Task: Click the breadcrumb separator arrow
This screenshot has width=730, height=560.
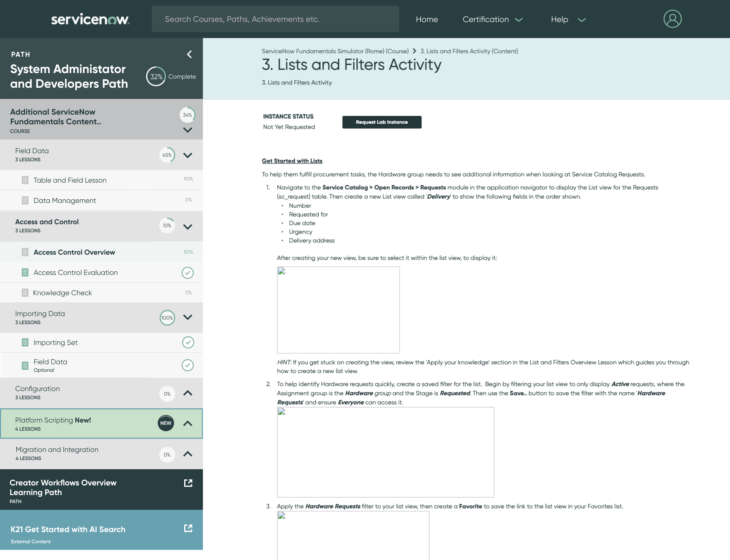Action: tap(414, 51)
